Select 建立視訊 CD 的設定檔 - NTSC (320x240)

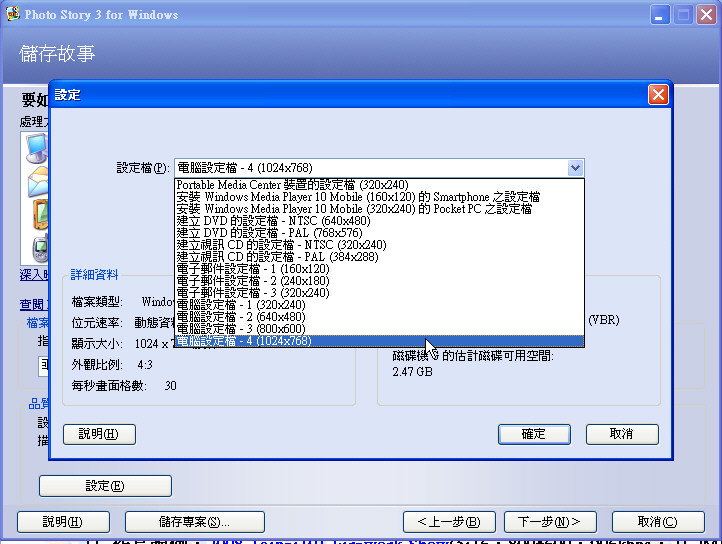(x=280, y=245)
